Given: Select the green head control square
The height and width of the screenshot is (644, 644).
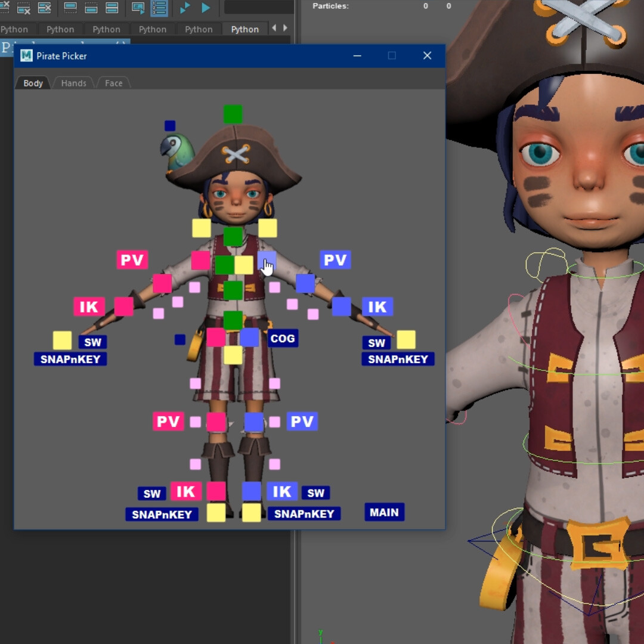Looking at the screenshot, I should pyautogui.click(x=233, y=114).
